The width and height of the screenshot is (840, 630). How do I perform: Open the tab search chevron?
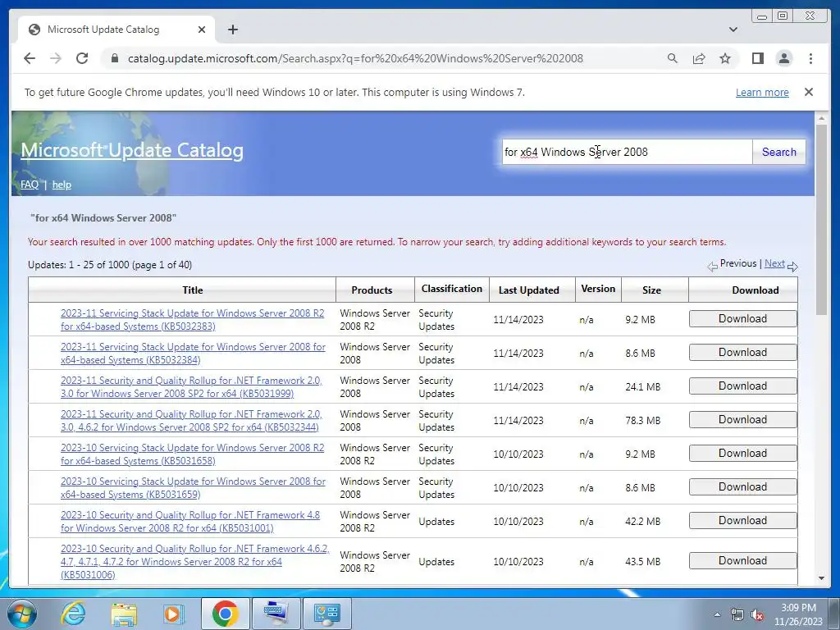coord(733,30)
